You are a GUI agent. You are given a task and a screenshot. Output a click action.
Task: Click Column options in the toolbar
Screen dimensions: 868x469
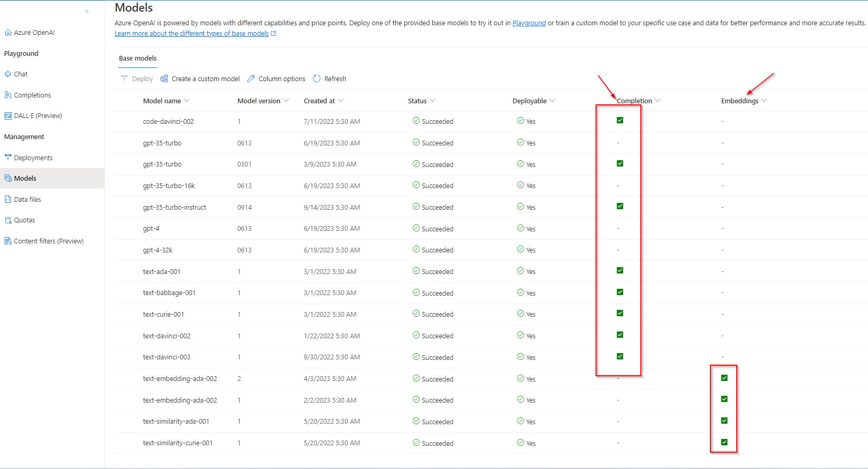pyautogui.click(x=282, y=79)
